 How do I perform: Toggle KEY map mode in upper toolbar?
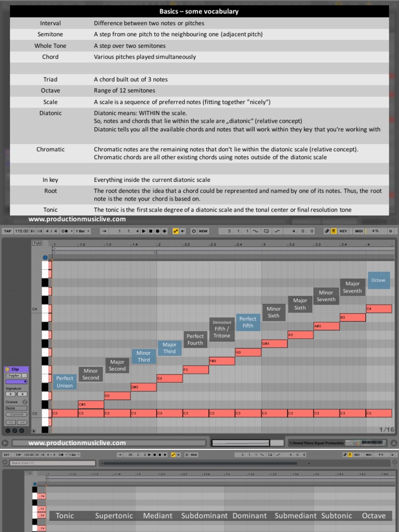[x=343, y=231]
